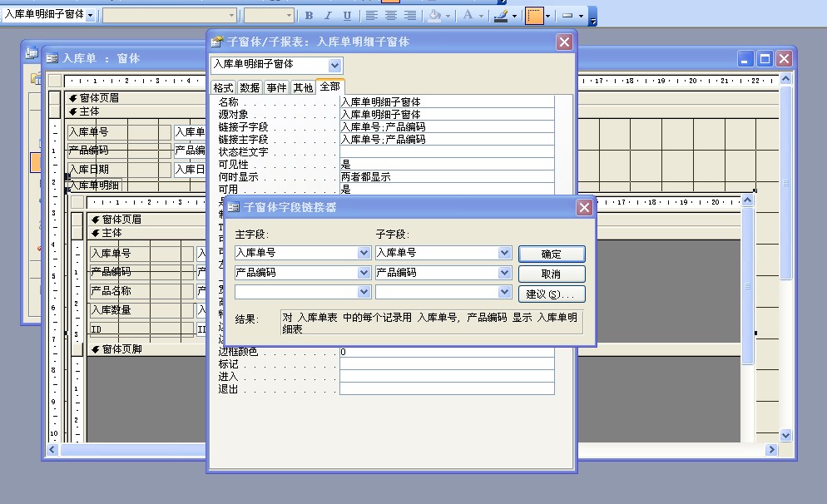
Task: Expand the special effect dropdown arrow
Action: [581, 16]
